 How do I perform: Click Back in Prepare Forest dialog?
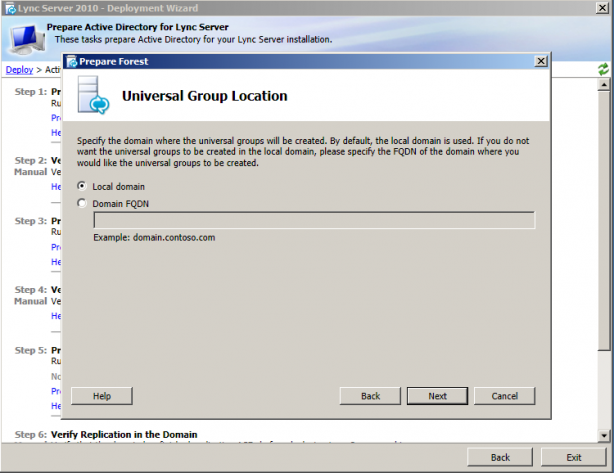(x=370, y=396)
